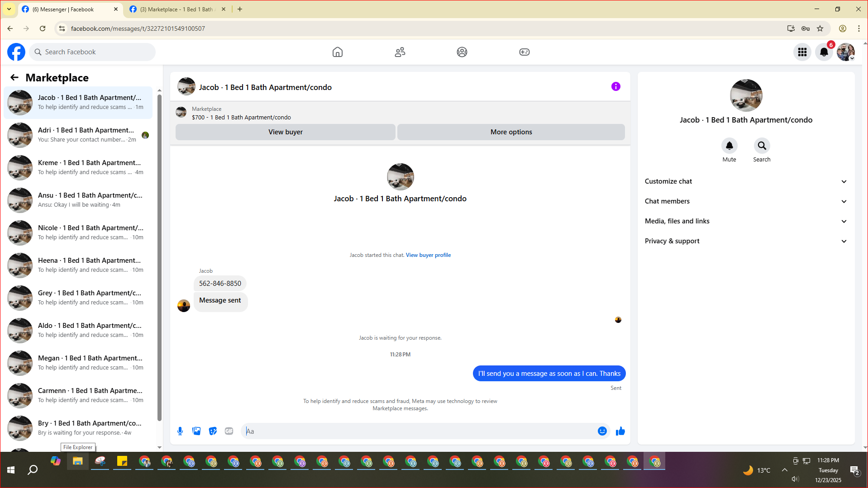Go back in browser history
The height and width of the screenshot is (488, 868).
(x=10, y=28)
